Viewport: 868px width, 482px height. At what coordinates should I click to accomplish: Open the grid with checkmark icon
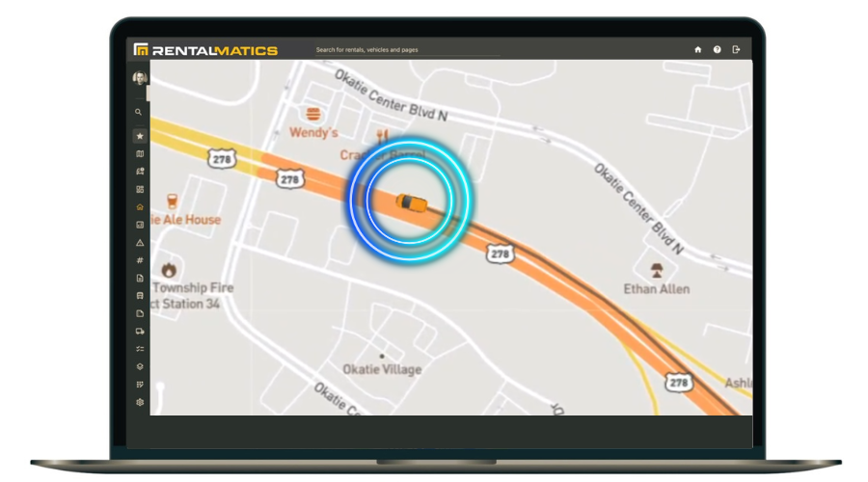tap(140, 384)
